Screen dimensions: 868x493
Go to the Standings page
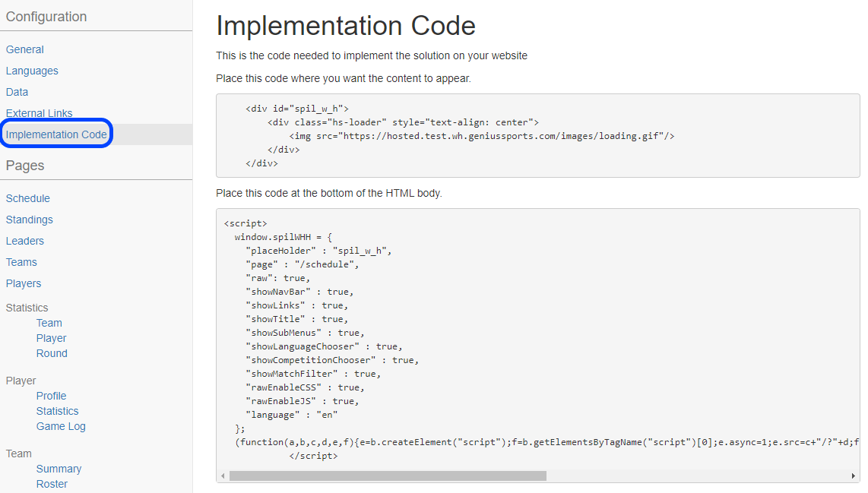point(30,220)
